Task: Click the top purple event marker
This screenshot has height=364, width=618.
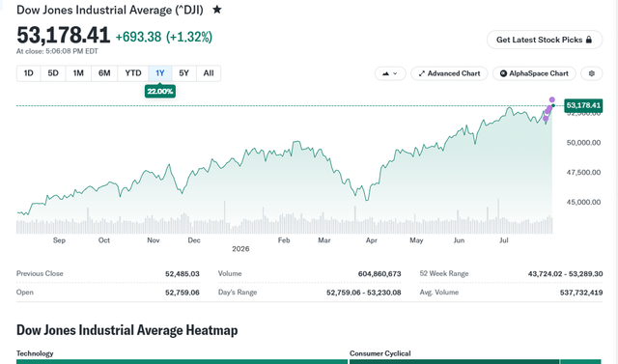Action: pos(551,99)
